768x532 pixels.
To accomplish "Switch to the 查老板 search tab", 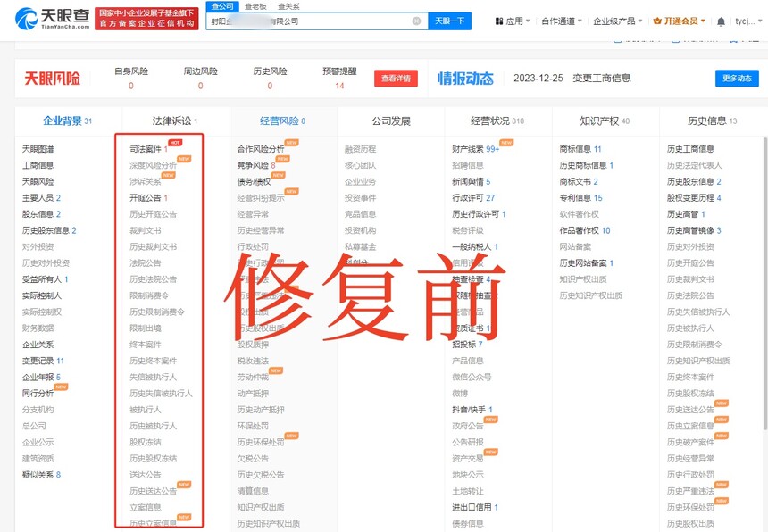I will click(x=255, y=6).
